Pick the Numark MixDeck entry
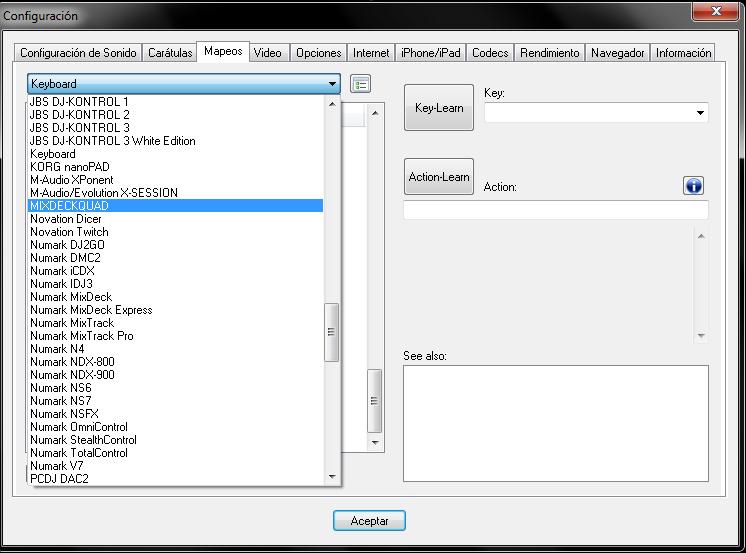This screenshot has height=553, width=746. tap(176, 297)
